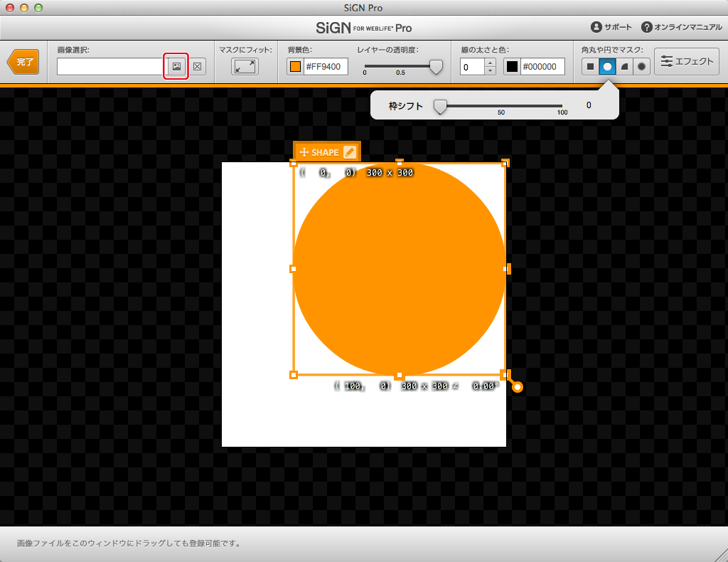The width and height of the screenshot is (728, 562).
Task: Open the オンラインマニュアル online manual
Action: 682,27
